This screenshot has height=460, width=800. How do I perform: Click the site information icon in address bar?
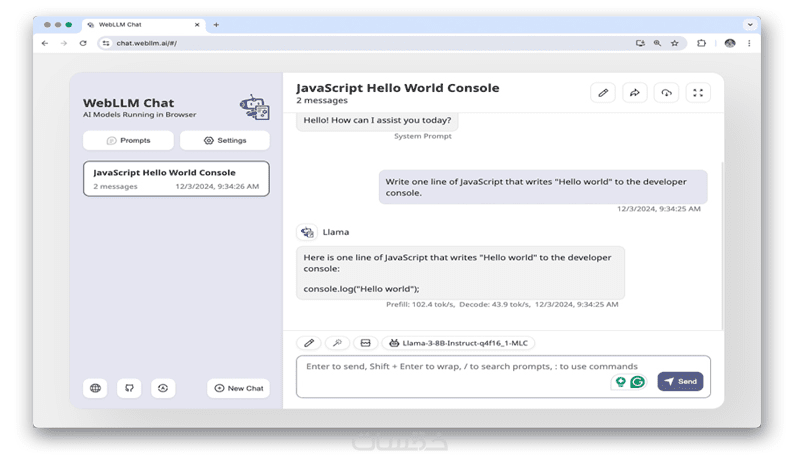pyautogui.click(x=106, y=43)
